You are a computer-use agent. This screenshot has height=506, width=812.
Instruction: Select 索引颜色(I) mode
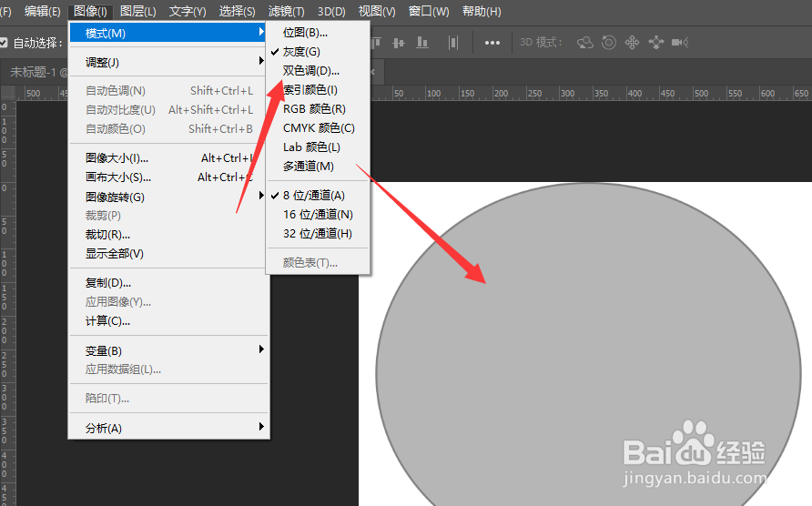318,90
